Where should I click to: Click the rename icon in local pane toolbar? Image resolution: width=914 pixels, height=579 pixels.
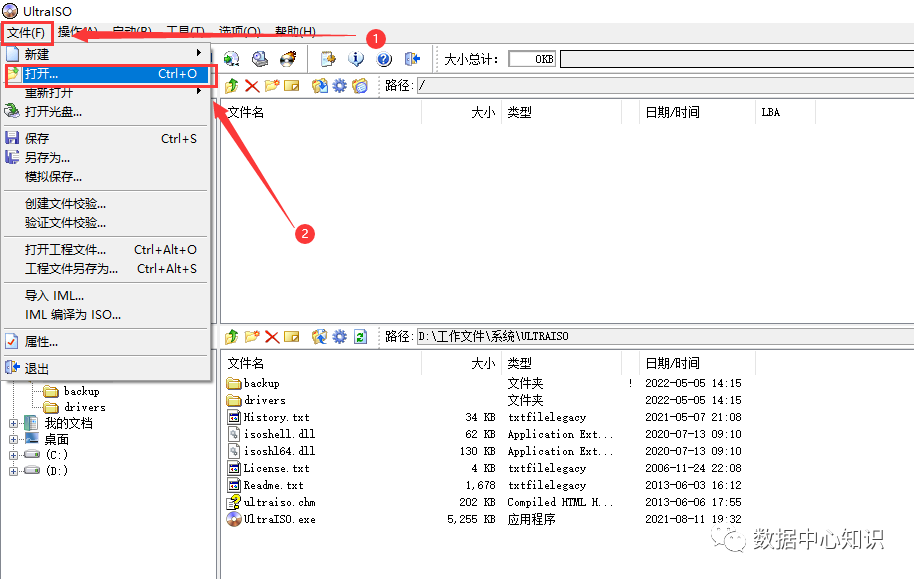point(291,336)
